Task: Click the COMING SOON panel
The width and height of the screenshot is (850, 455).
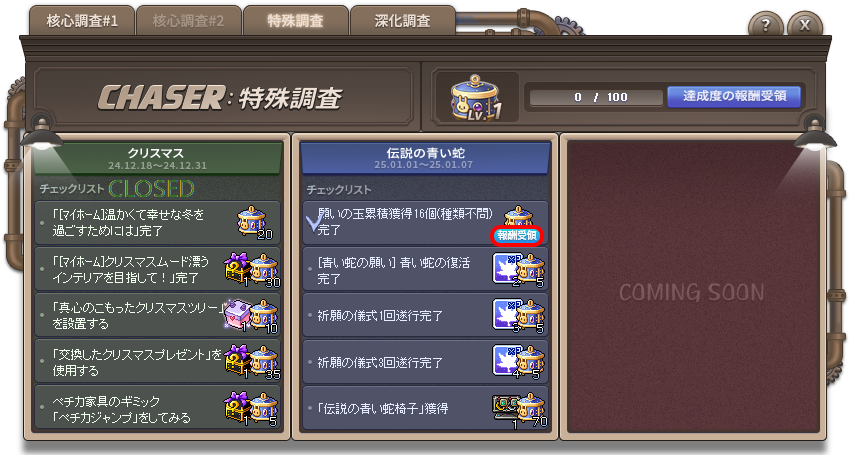Action: click(x=692, y=286)
